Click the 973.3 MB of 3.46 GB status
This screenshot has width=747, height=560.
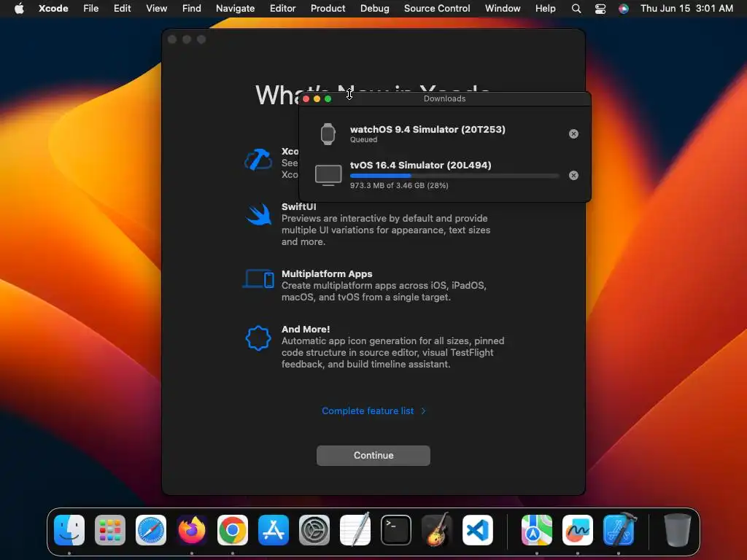click(x=399, y=186)
